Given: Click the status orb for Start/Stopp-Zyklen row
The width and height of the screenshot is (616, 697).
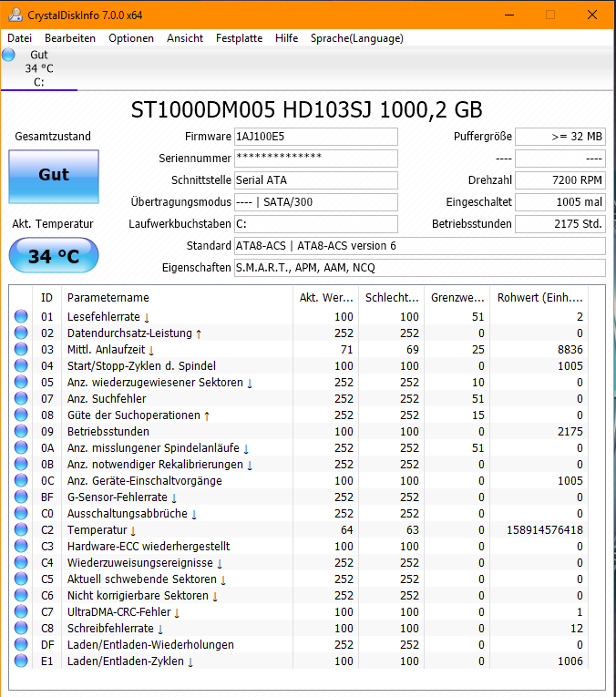Looking at the screenshot, I should pyautogui.click(x=21, y=365).
